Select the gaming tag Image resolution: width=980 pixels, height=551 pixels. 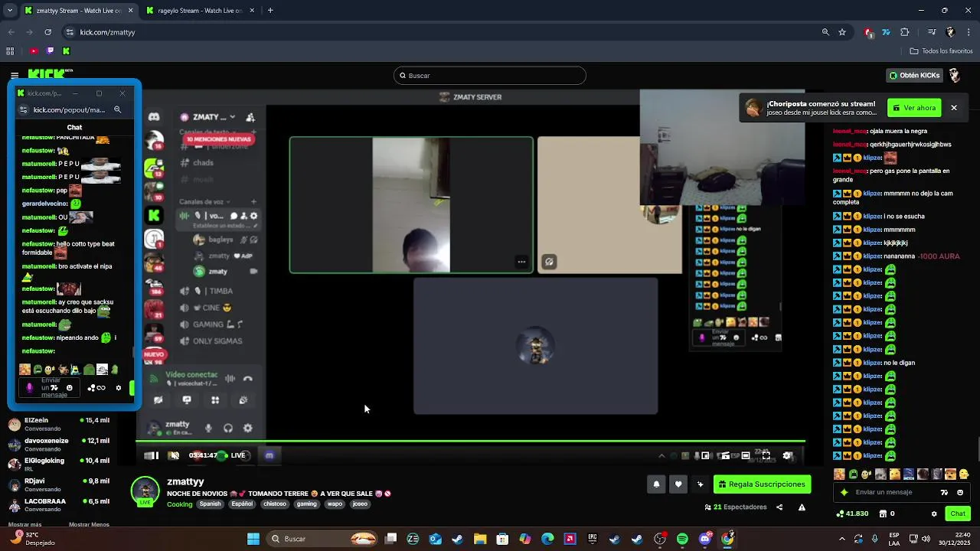[x=307, y=504]
